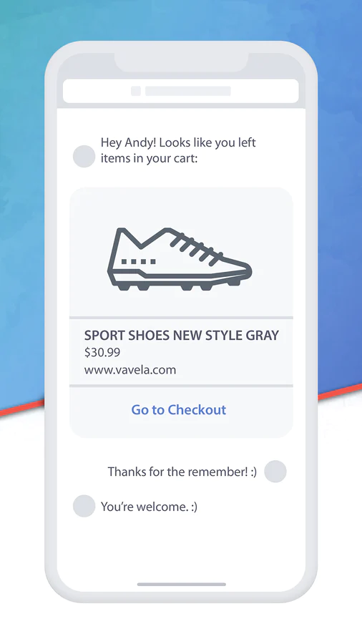Click the white address bar at top
This screenshot has height=644, width=362.
[x=180, y=91]
